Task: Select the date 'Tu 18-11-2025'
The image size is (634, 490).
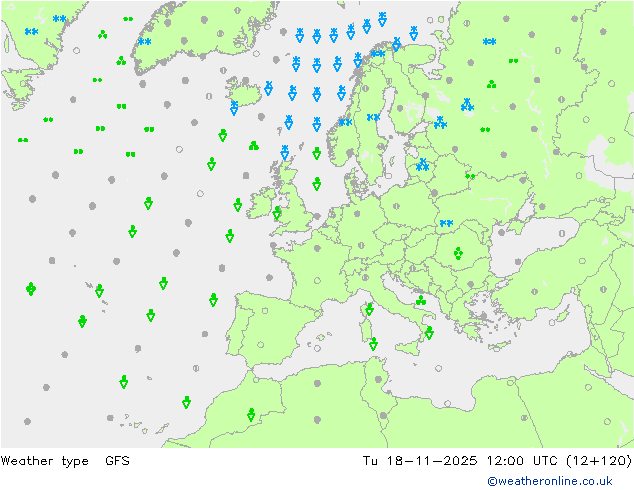Action: tap(420, 461)
